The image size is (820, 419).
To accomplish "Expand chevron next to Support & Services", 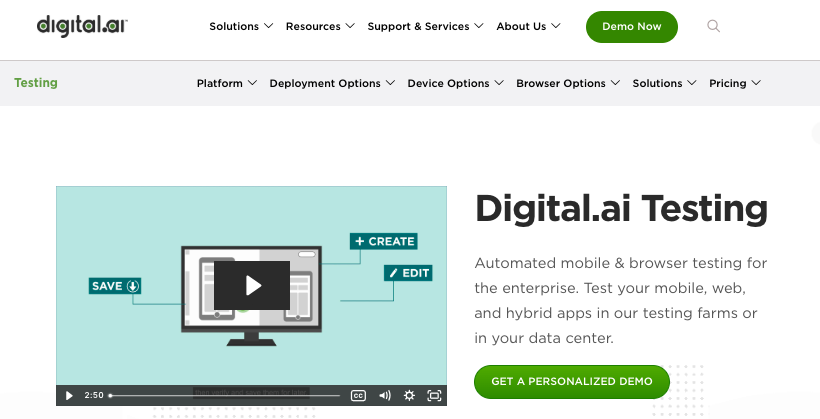I will pyautogui.click(x=479, y=26).
